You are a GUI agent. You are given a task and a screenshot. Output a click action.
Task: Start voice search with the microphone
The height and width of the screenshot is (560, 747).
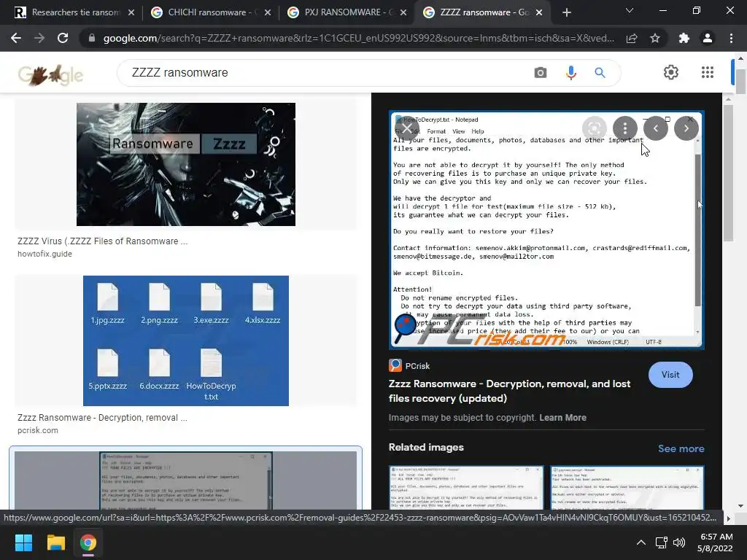tap(570, 73)
